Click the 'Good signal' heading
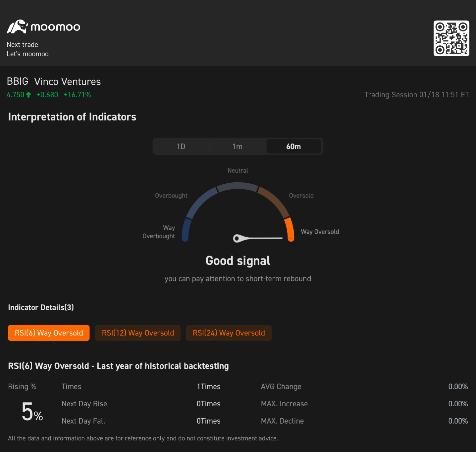 point(238,261)
